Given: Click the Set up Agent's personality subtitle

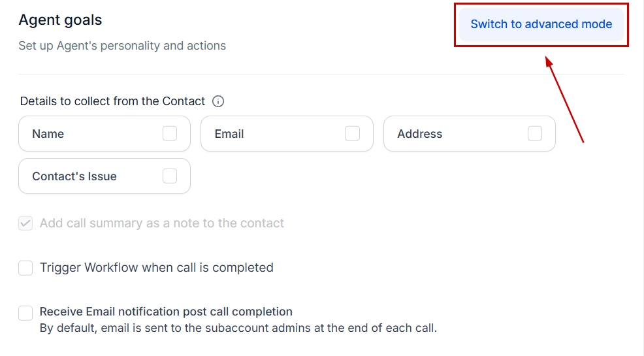Looking at the screenshot, I should point(122,46).
